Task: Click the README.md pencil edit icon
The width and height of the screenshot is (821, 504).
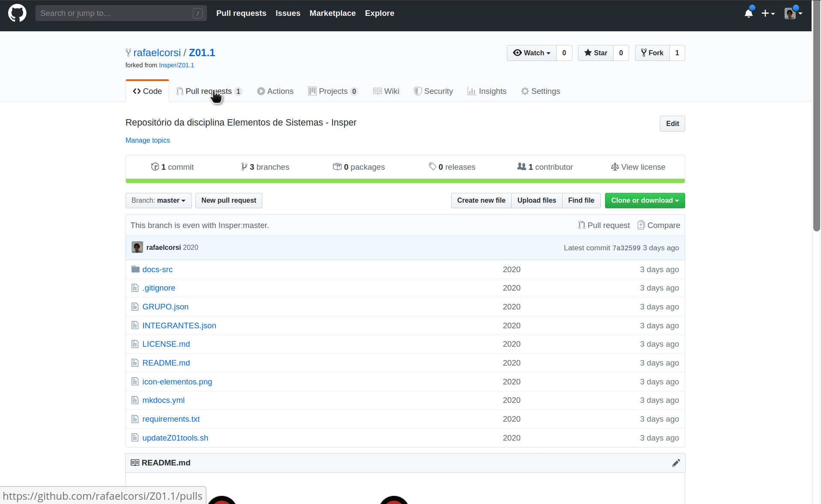Action: 676,463
